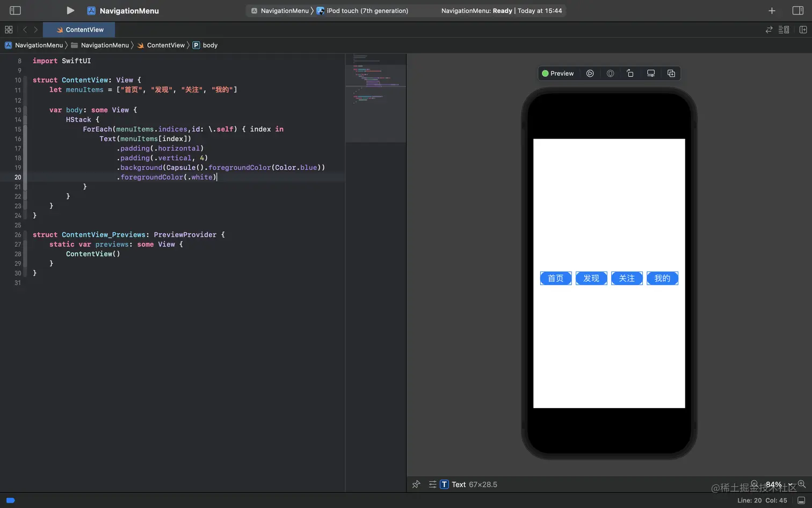Toggle the inspectors panel on the right
This screenshot has height=508, width=812.
pos(798,10)
